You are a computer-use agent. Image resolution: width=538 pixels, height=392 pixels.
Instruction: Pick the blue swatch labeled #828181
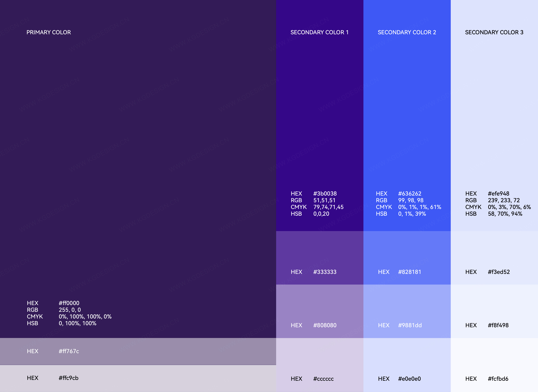coord(407,258)
